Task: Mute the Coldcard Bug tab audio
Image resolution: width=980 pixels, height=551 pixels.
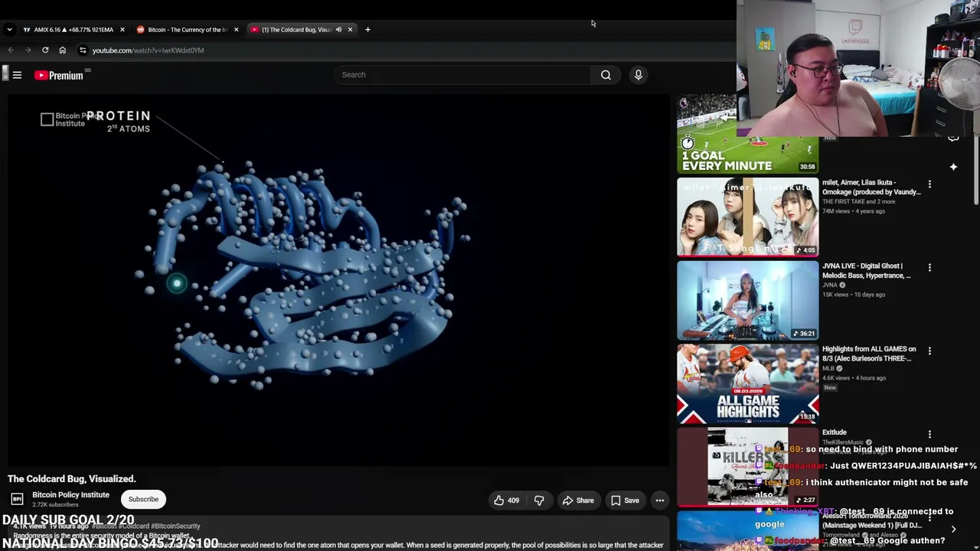Action: click(338, 30)
